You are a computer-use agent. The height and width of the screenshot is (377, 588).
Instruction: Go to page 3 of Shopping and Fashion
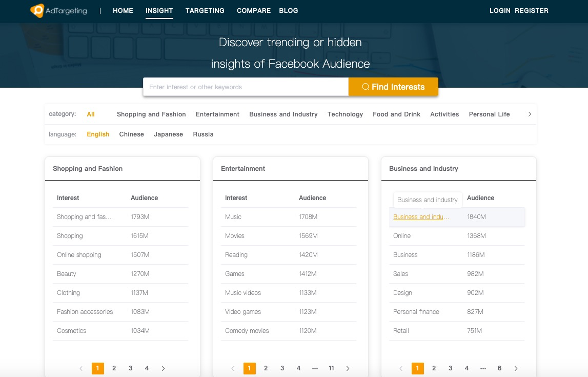[131, 368]
